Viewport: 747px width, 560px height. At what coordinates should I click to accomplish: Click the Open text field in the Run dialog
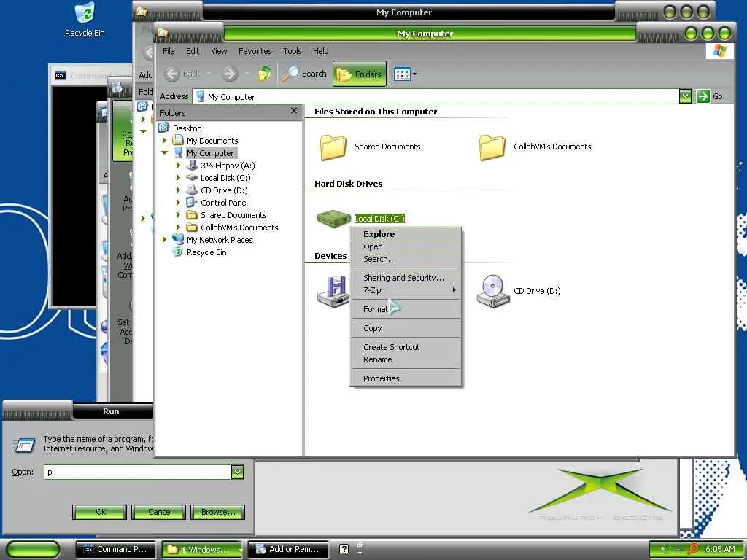pyautogui.click(x=137, y=472)
